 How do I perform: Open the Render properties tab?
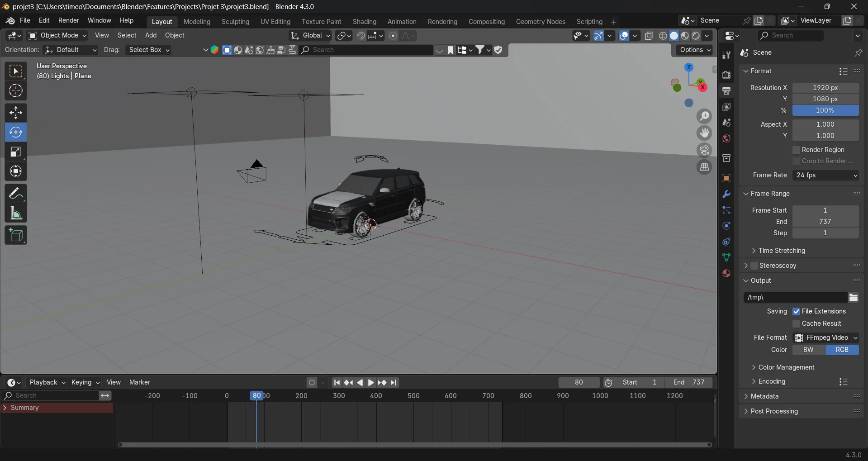coord(726,75)
